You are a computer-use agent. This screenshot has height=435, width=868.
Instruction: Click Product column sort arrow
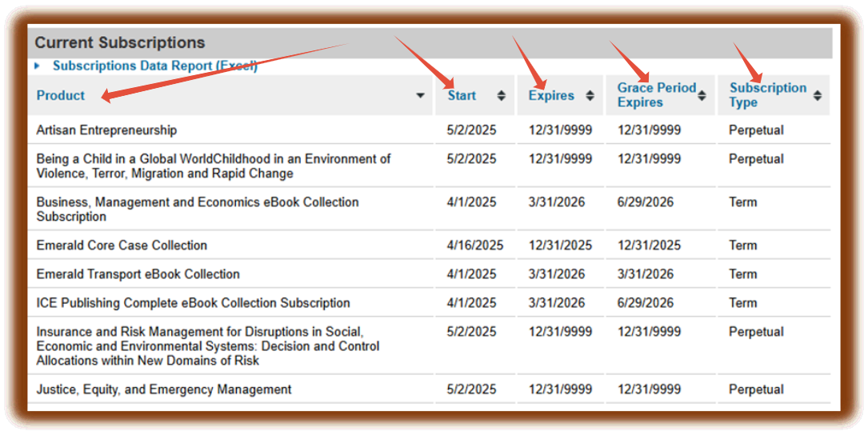pyautogui.click(x=420, y=96)
